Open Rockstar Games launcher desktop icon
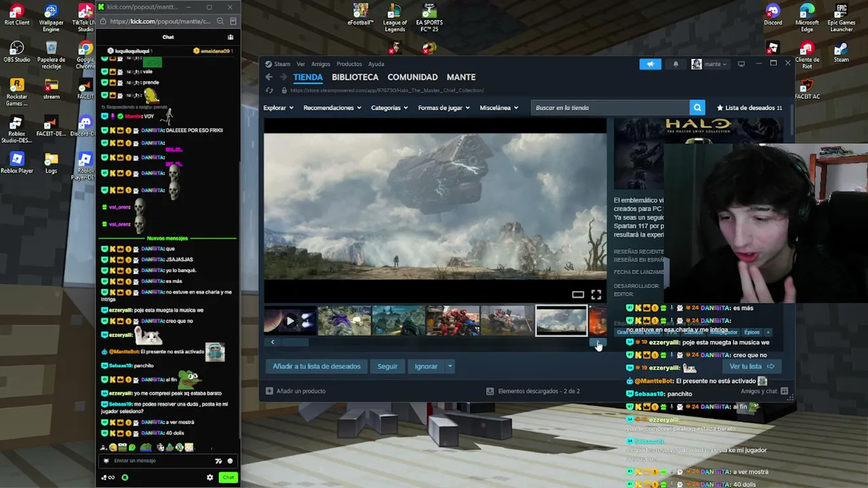868x488 pixels. [x=17, y=93]
